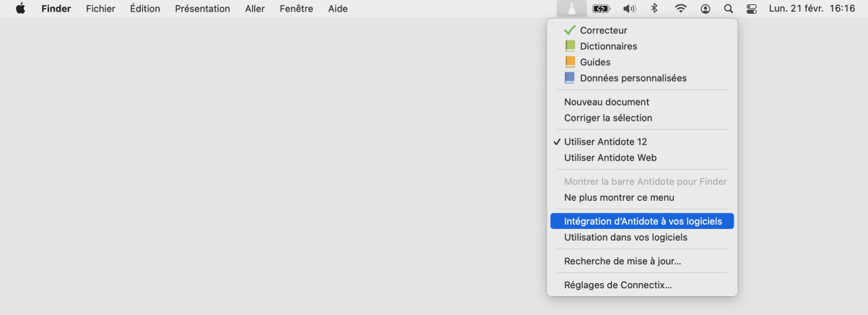
Task: Click the date and time display
Action: tap(812, 9)
